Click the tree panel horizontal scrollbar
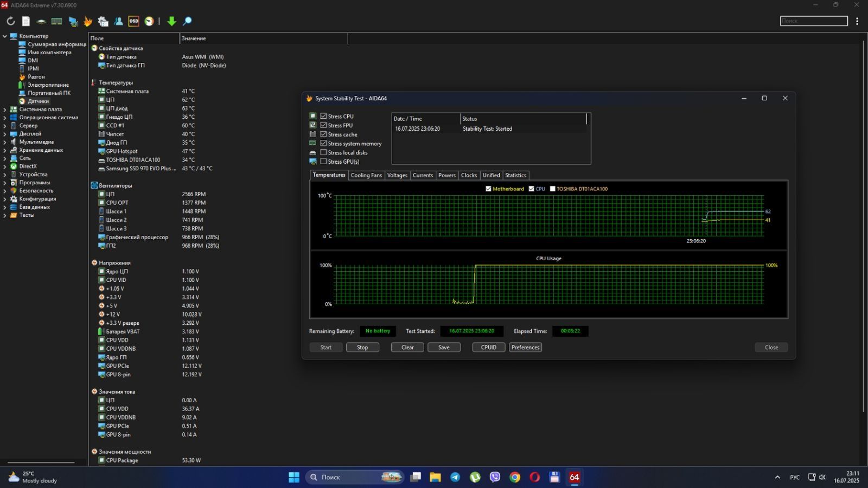 pyautogui.click(x=41, y=463)
